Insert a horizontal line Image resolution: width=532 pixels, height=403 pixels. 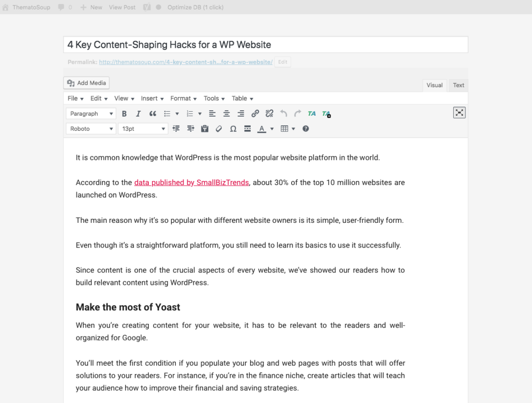pyautogui.click(x=247, y=129)
